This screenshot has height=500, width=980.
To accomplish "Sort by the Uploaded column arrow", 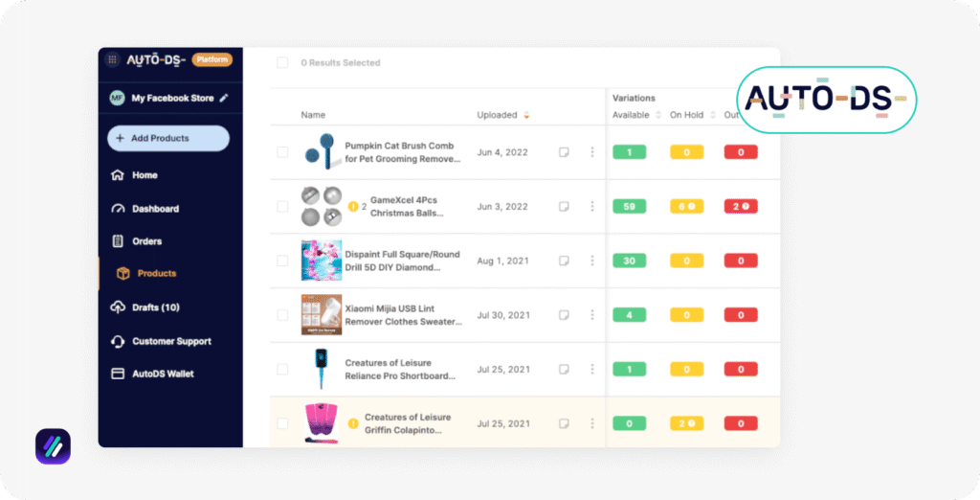I will [526, 116].
